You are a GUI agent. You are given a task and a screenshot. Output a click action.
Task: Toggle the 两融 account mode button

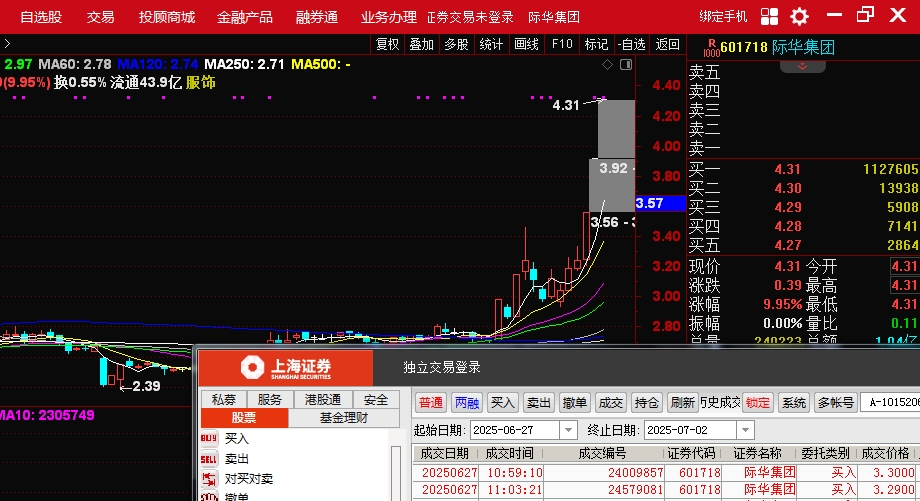click(x=467, y=402)
